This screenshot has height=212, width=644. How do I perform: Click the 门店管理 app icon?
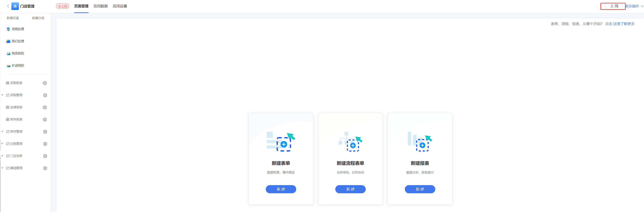(x=15, y=6)
